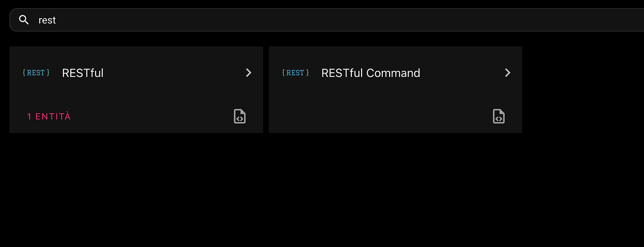Open documentation icon on the RESTful card

(239, 116)
